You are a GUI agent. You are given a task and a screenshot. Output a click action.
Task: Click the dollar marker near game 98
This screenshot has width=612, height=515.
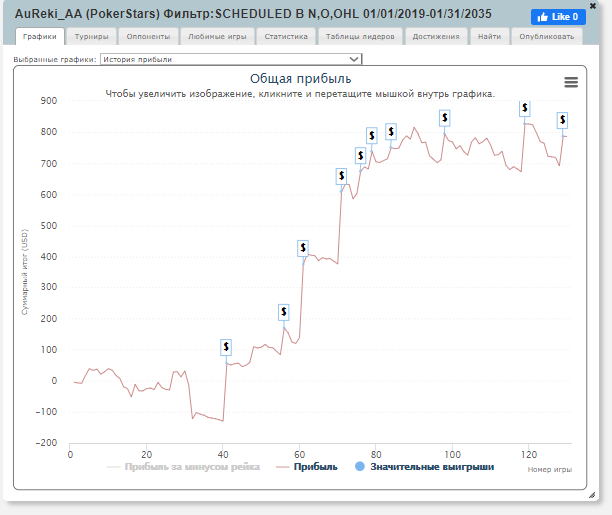[445, 118]
